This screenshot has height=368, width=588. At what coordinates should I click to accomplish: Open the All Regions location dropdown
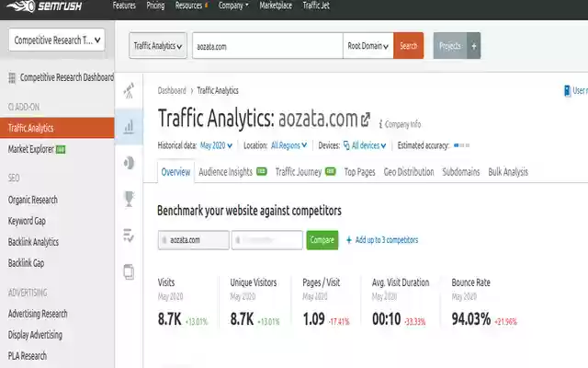(288, 145)
